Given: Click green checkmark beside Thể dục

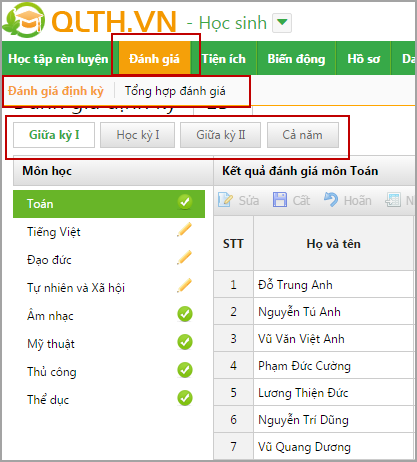Looking at the screenshot, I should point(185,398).
